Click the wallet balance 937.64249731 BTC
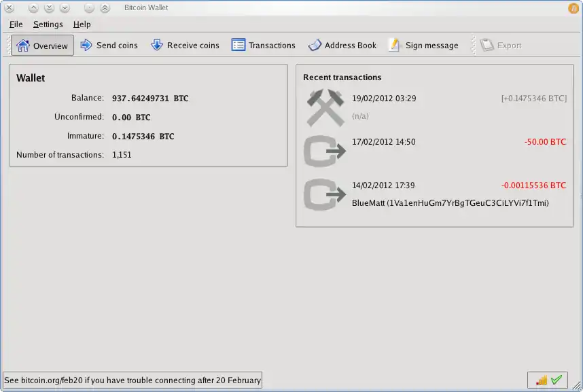583x392 pixels. point(150,99)
